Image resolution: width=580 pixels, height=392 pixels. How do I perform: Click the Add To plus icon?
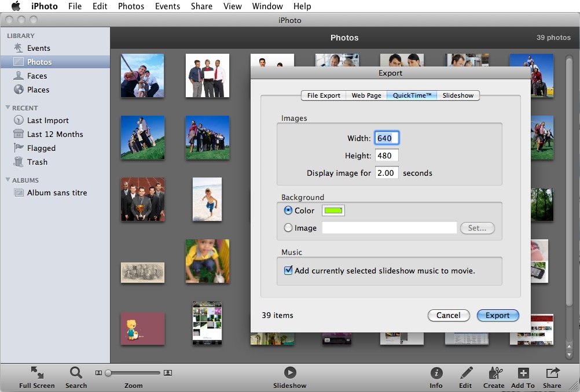(x=523, y=373)
